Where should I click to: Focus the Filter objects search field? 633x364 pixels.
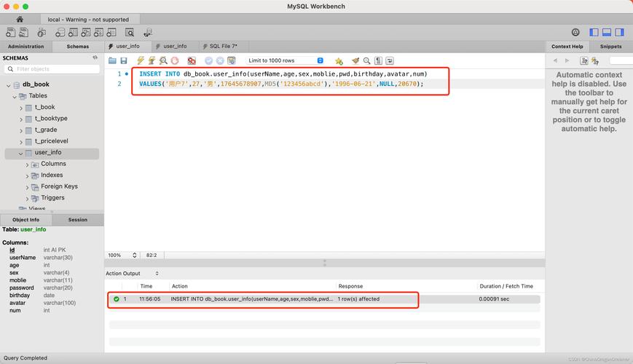pos(52,69)
